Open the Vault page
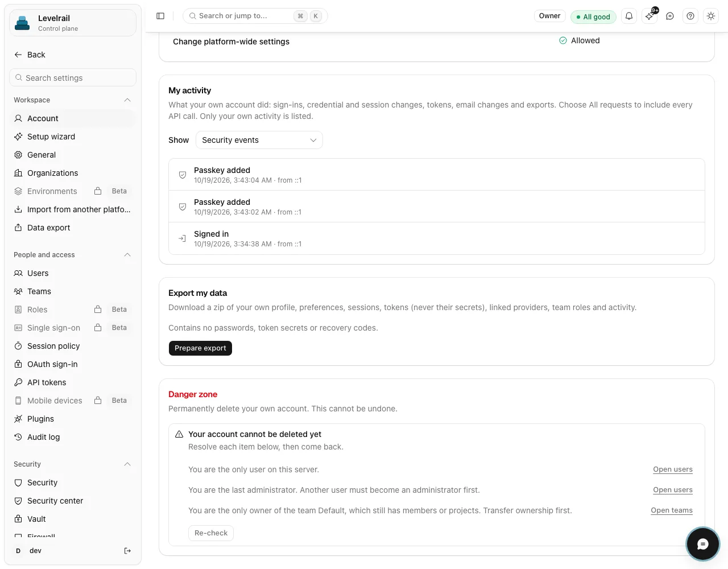 tap(73, 519)
